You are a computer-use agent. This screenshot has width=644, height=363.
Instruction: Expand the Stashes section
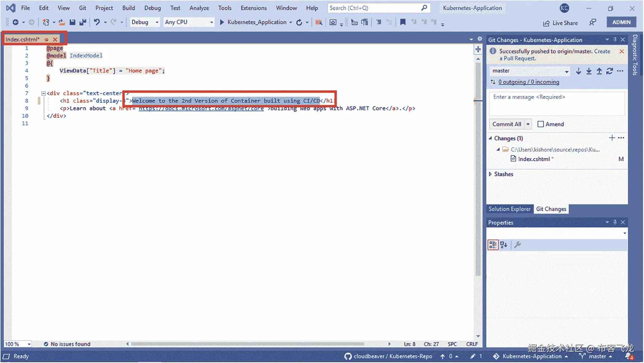click(x=491, y=174)
